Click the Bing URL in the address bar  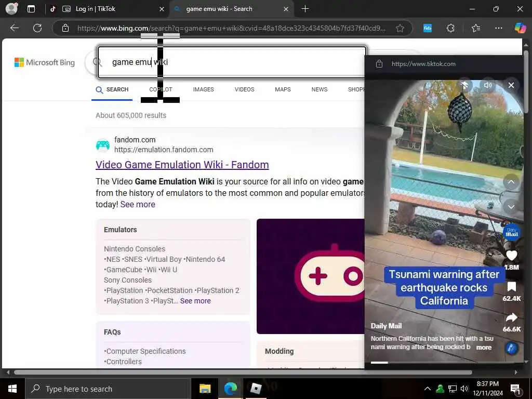(231, 28)
